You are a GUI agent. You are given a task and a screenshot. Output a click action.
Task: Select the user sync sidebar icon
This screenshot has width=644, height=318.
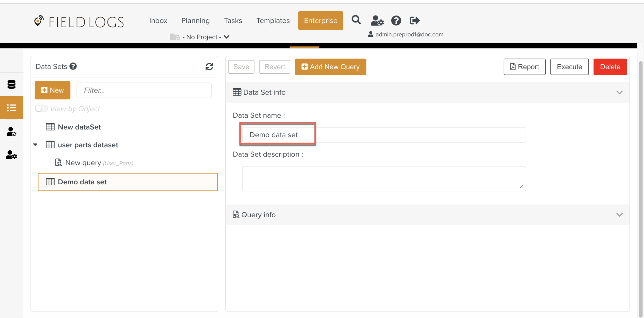(11, 132)
